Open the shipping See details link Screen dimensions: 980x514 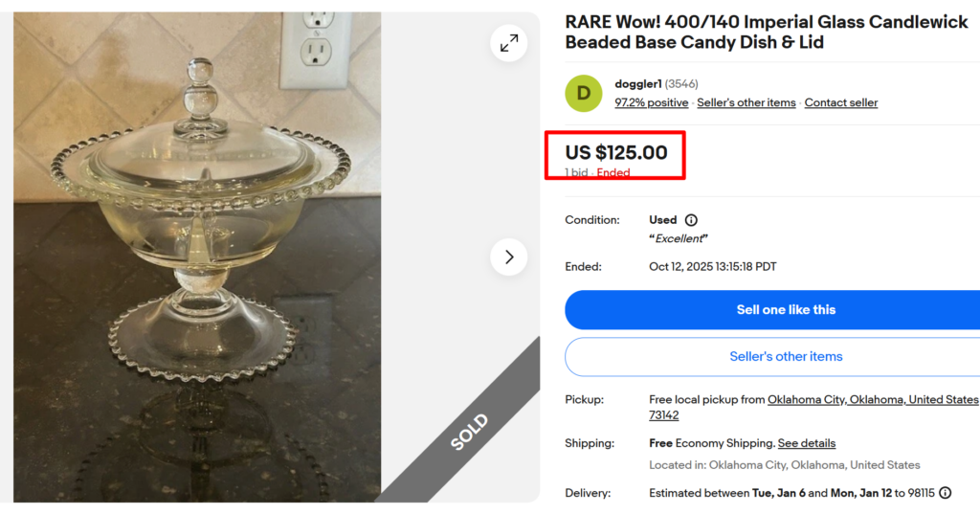point(806,443)
